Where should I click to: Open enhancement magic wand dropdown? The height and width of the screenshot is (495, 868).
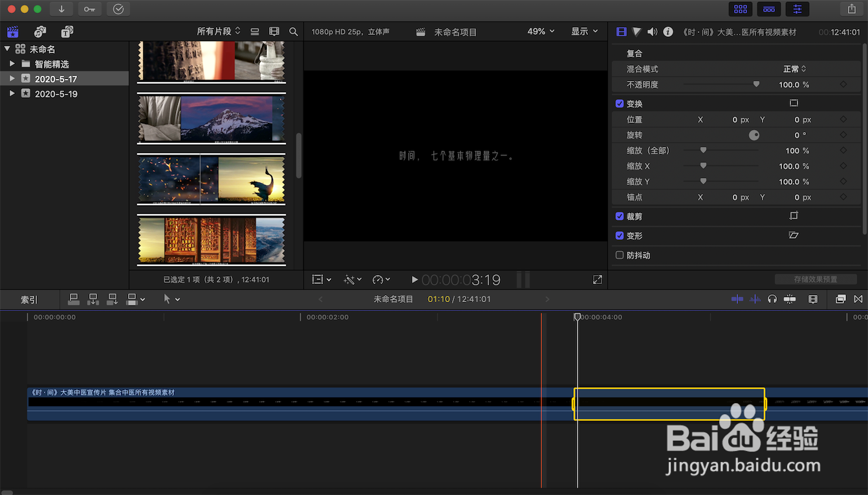(x=353, y=280)
